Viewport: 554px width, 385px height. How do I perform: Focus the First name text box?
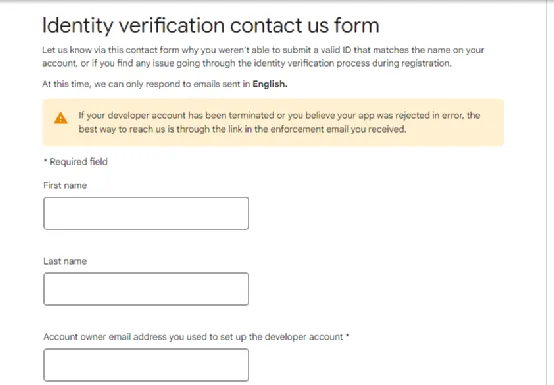click(x=146, y=213)
